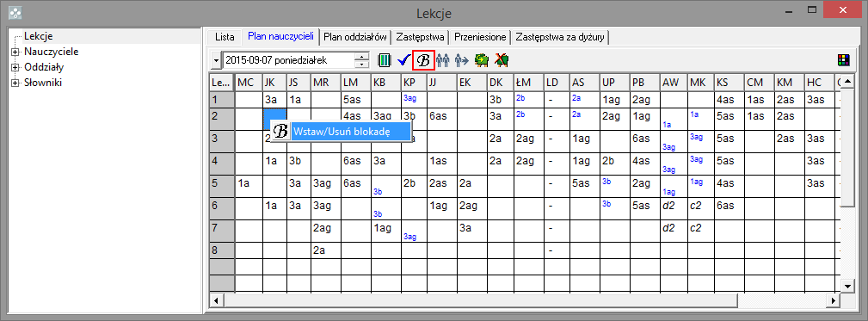Click the date field 2015-09-07 poniedziałek

coord(288,59)
